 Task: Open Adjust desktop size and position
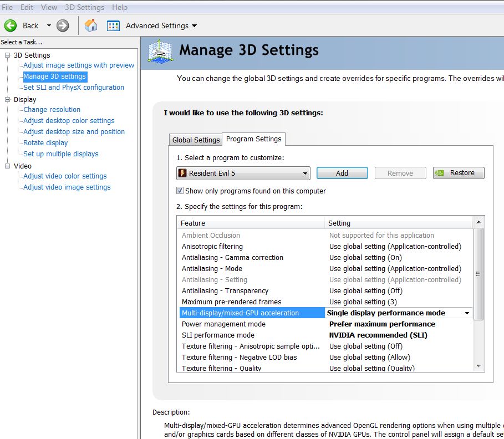point(74,132)
